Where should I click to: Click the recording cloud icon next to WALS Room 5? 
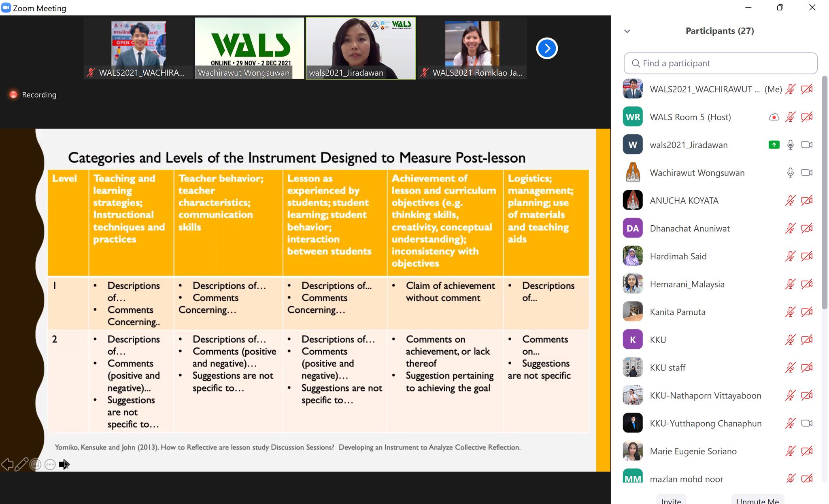click(x=774, y=117)
